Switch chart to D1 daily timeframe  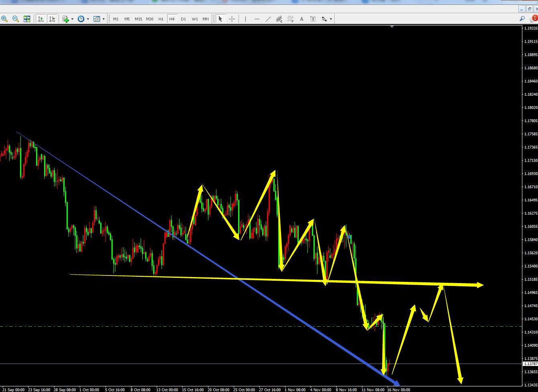click(x=183, y=19)
